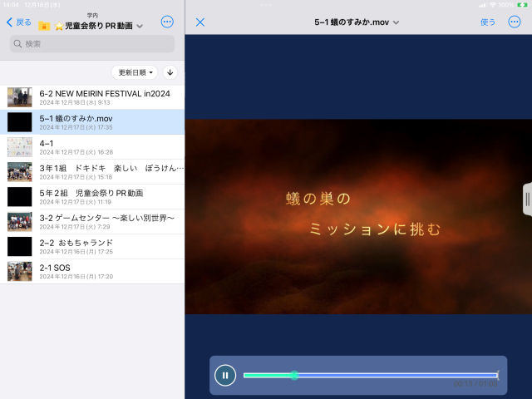The height and width of the screenshot is (399, 532).
Task: Tap the 使う button
Action: pyautogui.click(x=488, y=22)
